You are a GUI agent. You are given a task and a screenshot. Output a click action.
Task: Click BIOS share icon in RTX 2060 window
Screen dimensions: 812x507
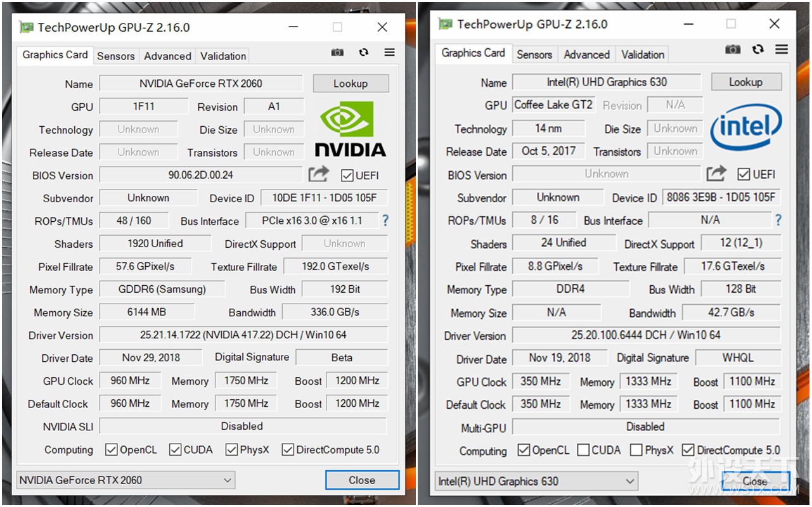pos(319,174)
